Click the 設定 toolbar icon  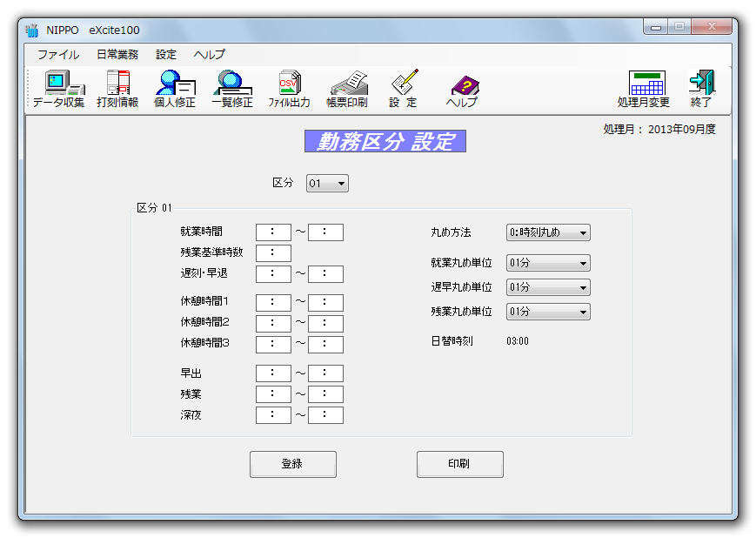coord(403,90)
